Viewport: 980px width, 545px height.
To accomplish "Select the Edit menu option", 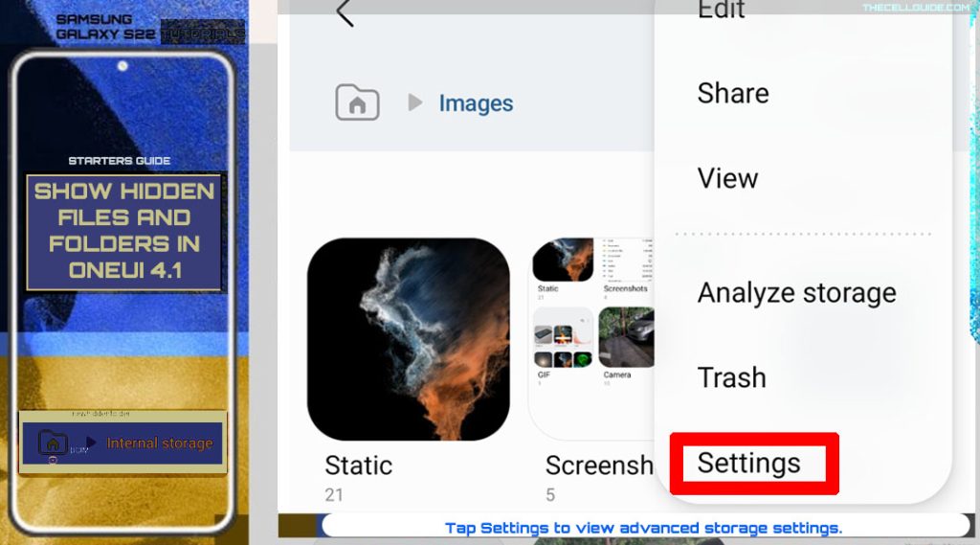I will (722, 10).
